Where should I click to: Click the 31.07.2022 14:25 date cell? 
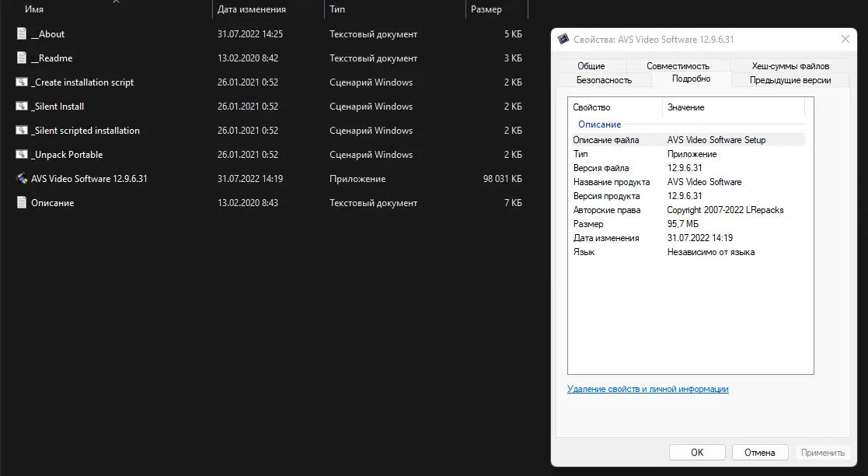pos(249,33)
